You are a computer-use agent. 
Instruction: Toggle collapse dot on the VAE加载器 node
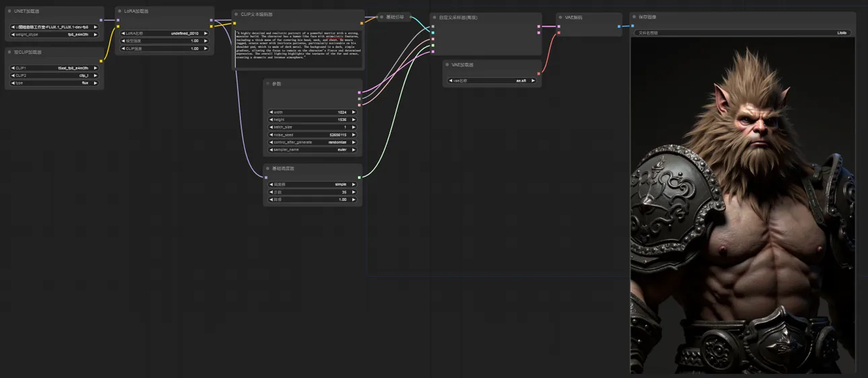coord(447,65)
